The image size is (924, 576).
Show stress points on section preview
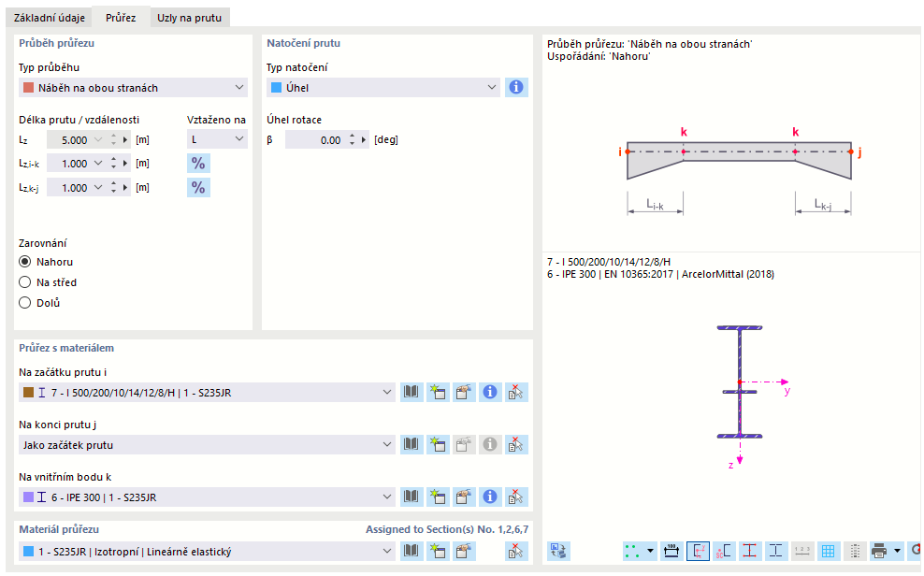click(x=749, y=552)
